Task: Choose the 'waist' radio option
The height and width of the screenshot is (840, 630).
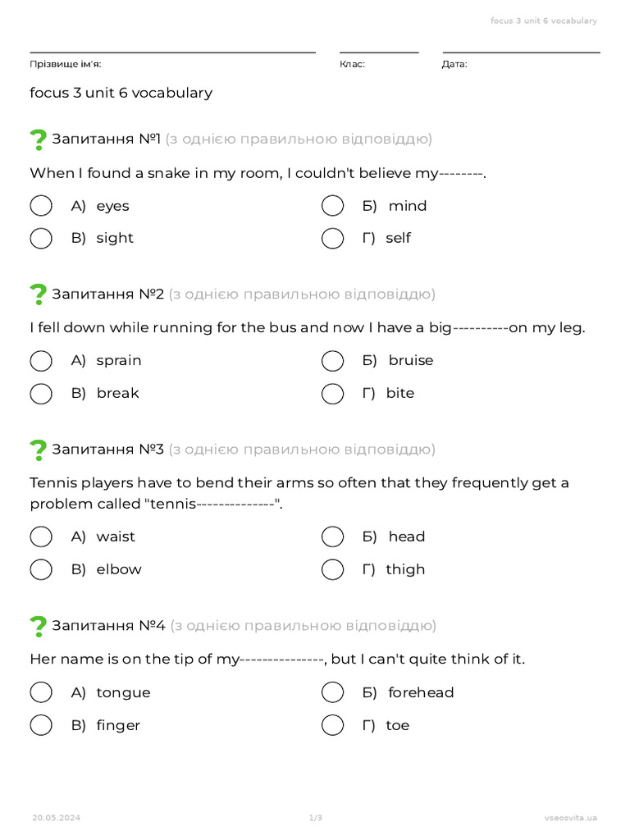Action: point(41,536)
